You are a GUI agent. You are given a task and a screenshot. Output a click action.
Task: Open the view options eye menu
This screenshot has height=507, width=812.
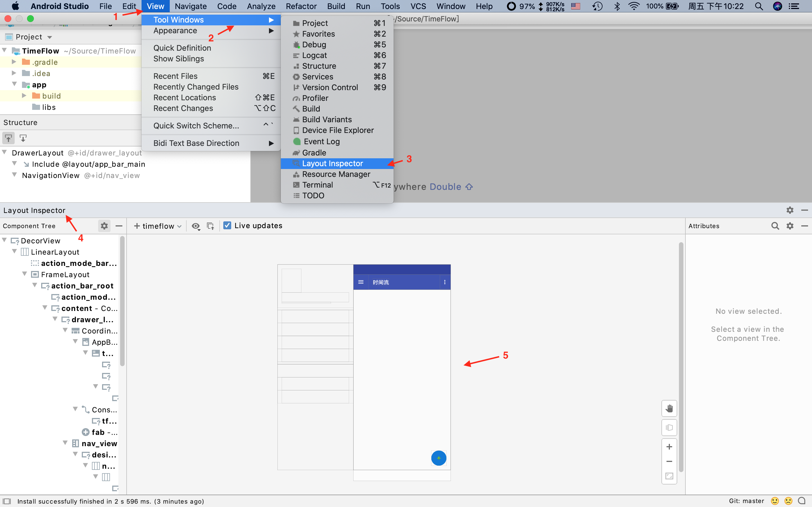[x=196, y=226]
